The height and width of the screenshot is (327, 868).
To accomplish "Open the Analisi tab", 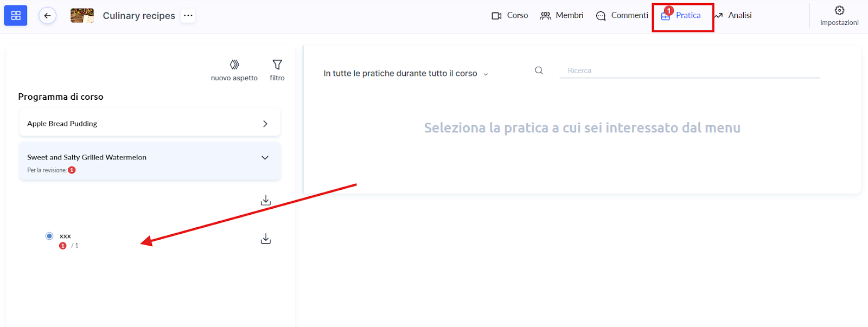I will click(x=733, y=16).
